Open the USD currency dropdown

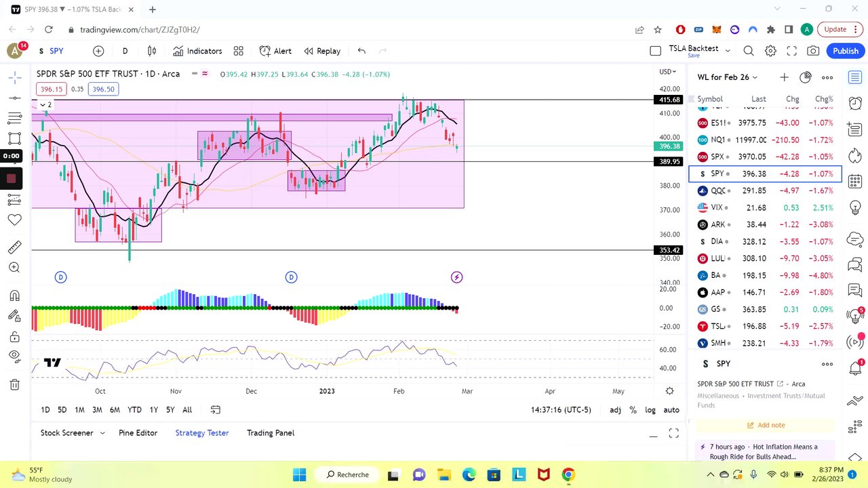668,72
